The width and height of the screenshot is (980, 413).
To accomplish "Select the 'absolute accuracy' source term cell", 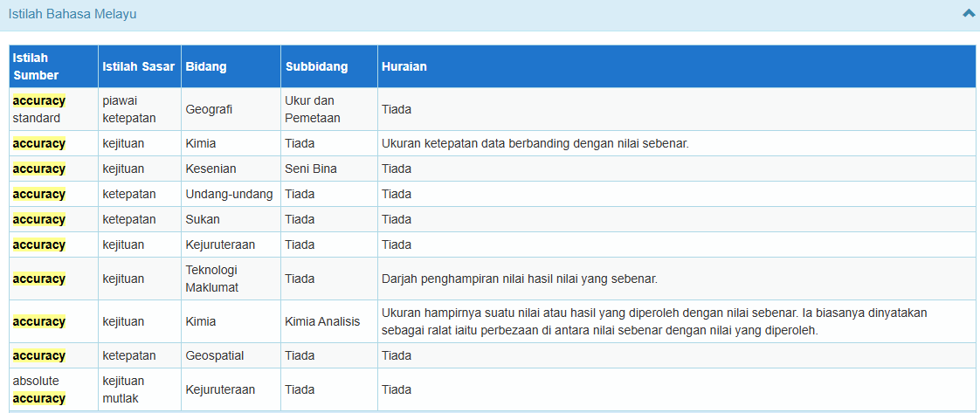I will pos(54,389).
